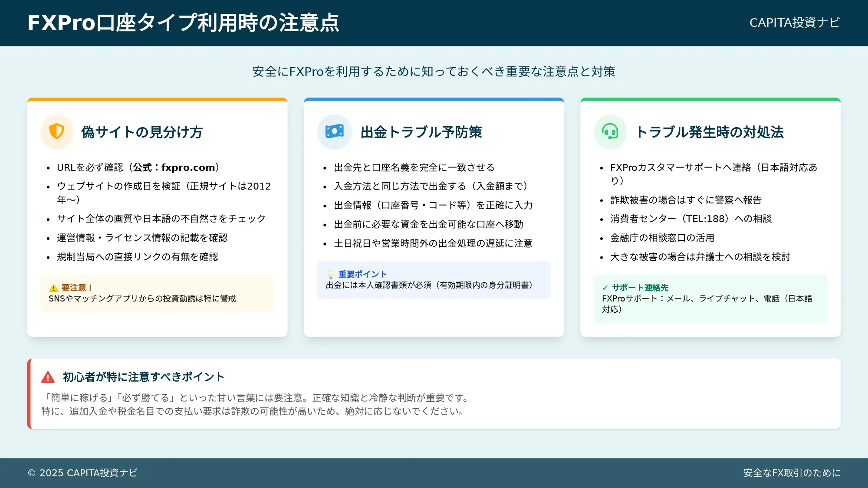This screenshot has height=488, width=868.
Task: Click the green checkmark beside サポート連絡先
Action: point(605,288)
